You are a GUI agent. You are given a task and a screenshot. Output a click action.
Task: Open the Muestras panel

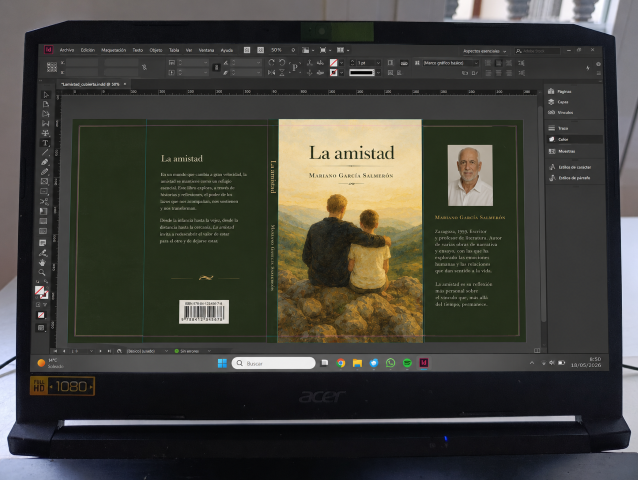[562, 151]
